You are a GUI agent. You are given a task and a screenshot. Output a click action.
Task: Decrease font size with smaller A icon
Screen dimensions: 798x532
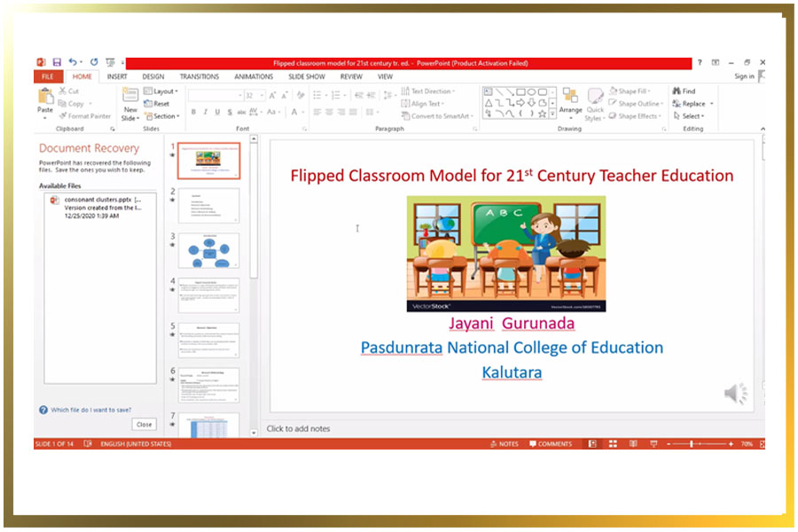click(285, 95)
